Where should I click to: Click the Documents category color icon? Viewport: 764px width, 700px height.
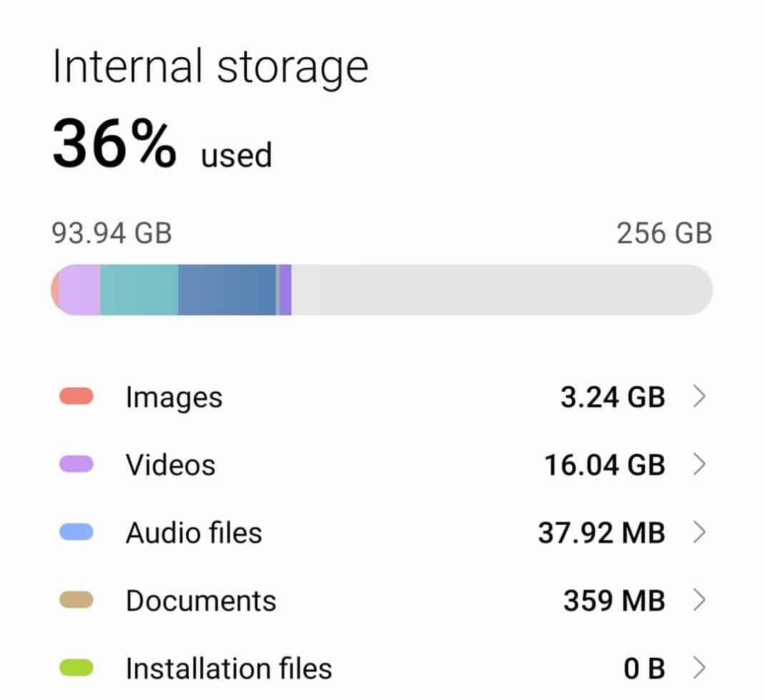click(x=77, y=601)
